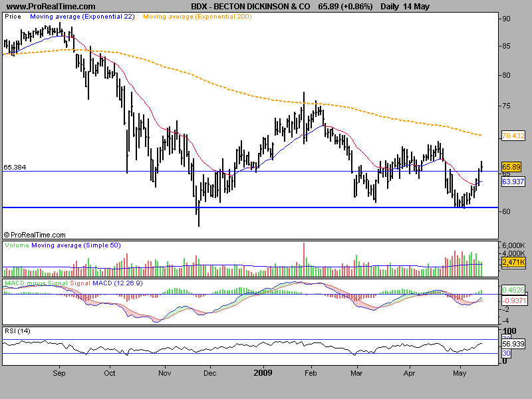Click the 70.432 orange EMA value tag
The height and width of the screenshot is (399, 532).
click(513, 136)
